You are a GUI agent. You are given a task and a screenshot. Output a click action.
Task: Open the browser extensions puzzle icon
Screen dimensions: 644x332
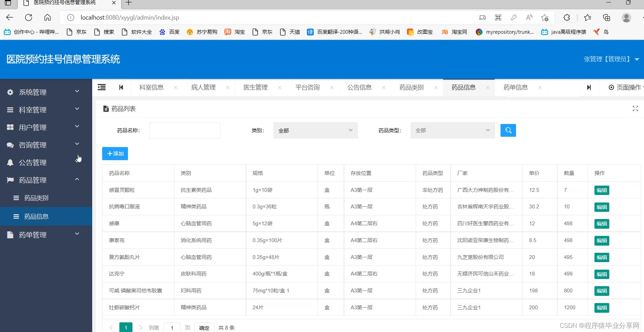567,18
